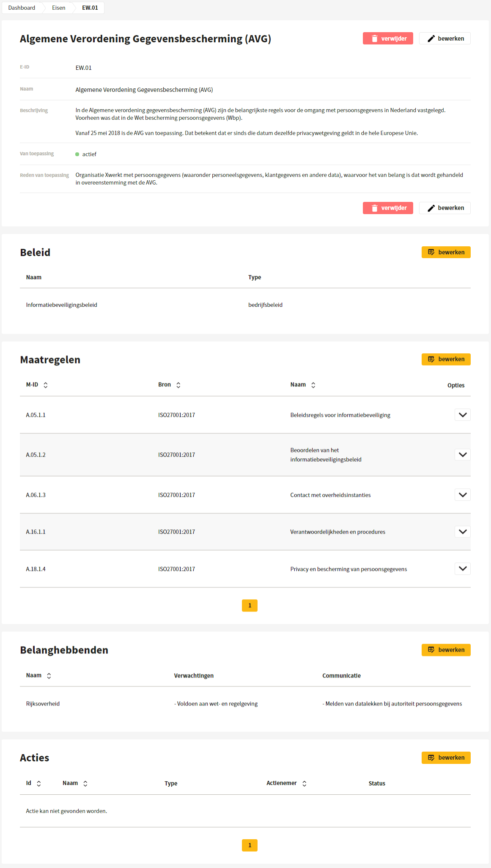Edit the Acties section
The width and height of the screenshot is (491, 868).
(446, 758)
